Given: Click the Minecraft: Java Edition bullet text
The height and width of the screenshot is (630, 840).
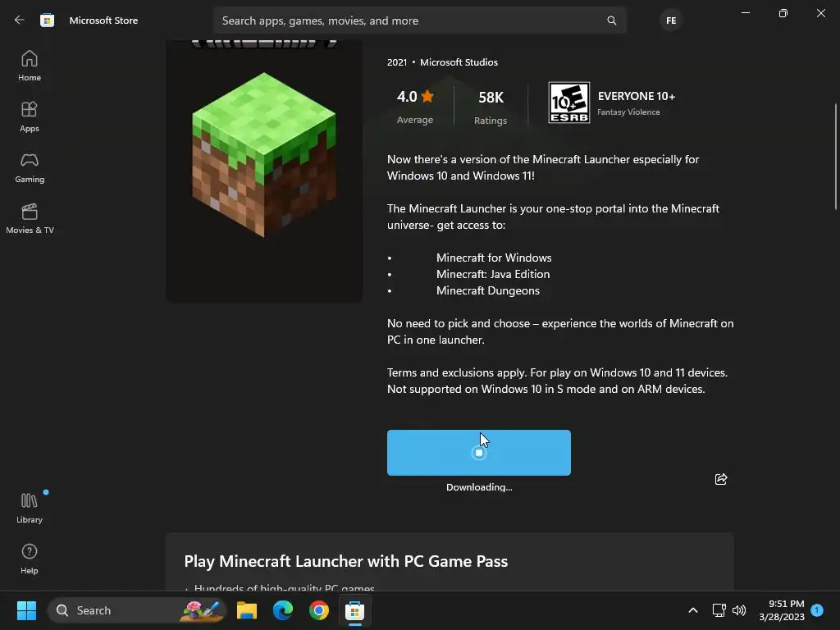Looking at the screenshot, I should [493, 274].
